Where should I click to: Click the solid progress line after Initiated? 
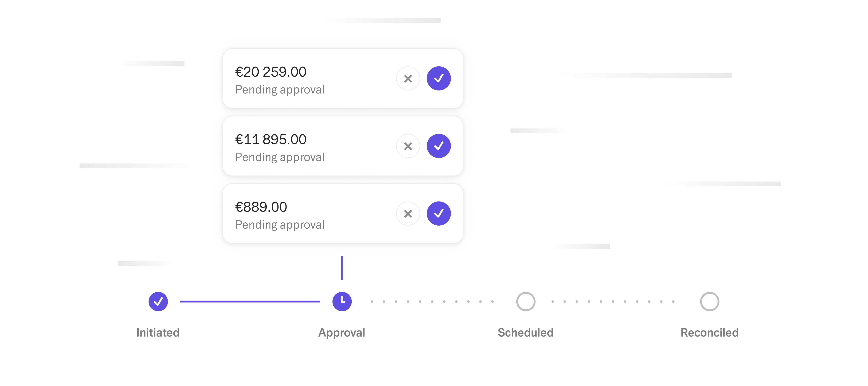250,301
